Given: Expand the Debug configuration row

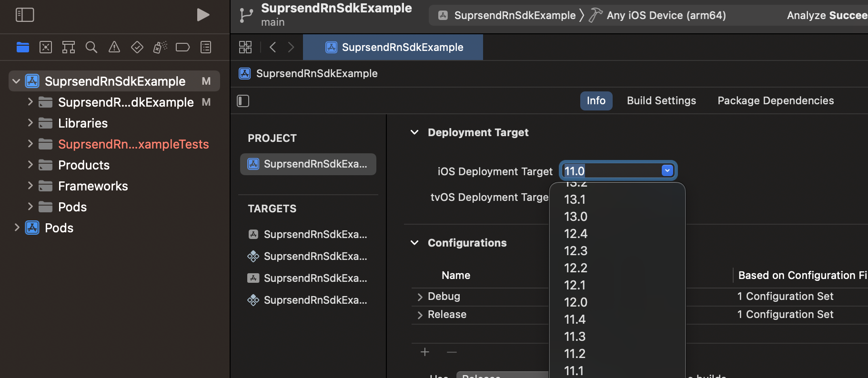Looking at the screenshot, I should click(x=420, y=297).
